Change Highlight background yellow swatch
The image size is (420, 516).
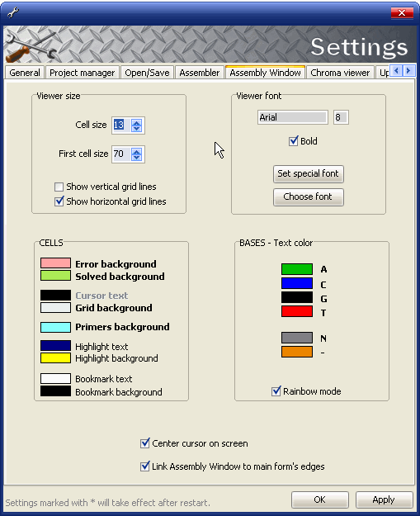click(55, 358)
